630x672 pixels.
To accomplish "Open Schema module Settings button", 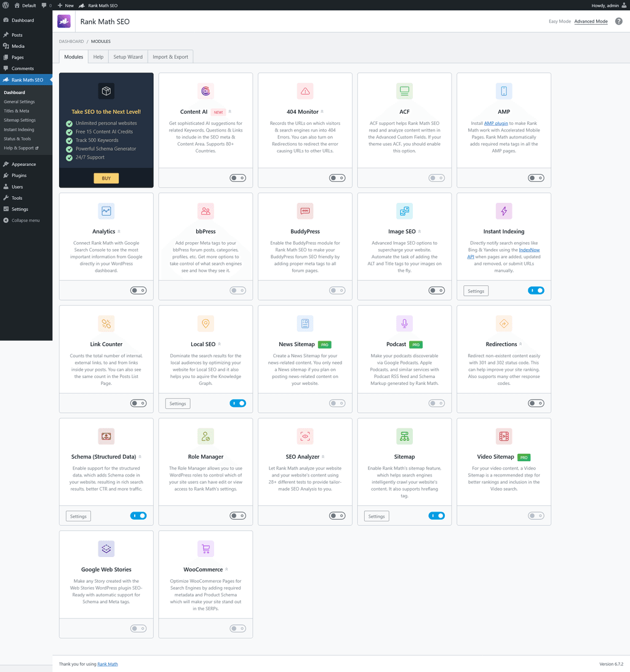I will (x=78, y=516).
